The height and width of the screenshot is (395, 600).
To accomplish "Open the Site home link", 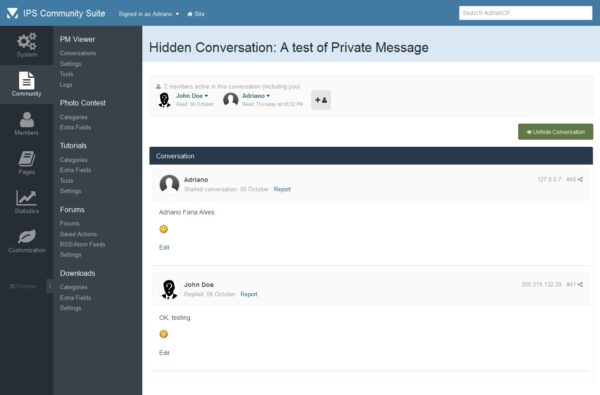I will (x=196, y=14).
